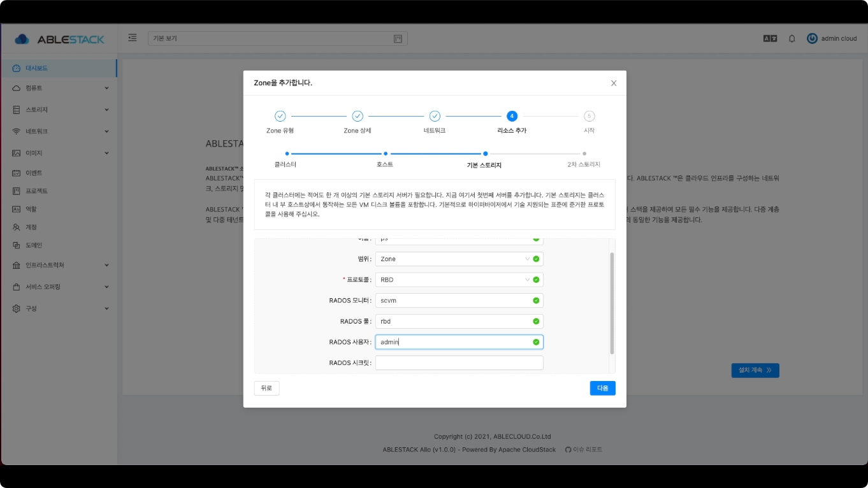Viewport: 868px width, 488px height.
Task: Click the 대시보드 gauge icon
Action: coord(17,68)
